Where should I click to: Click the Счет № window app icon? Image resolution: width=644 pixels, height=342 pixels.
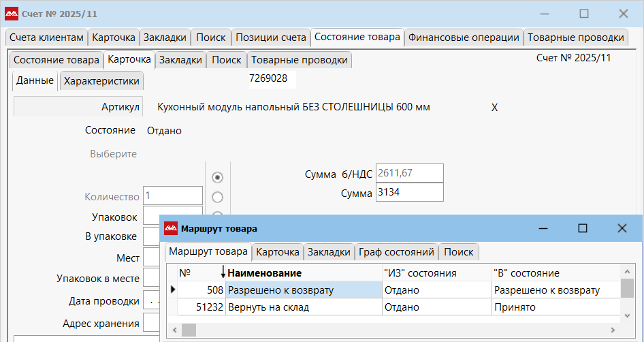pyautogui.click(x=12, y=14)
